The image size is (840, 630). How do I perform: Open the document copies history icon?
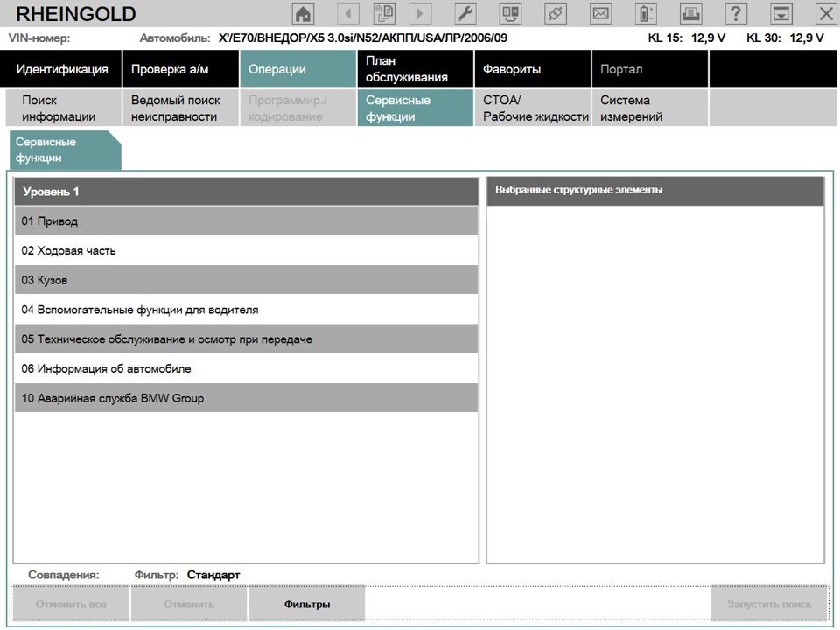tap(385, 13)
